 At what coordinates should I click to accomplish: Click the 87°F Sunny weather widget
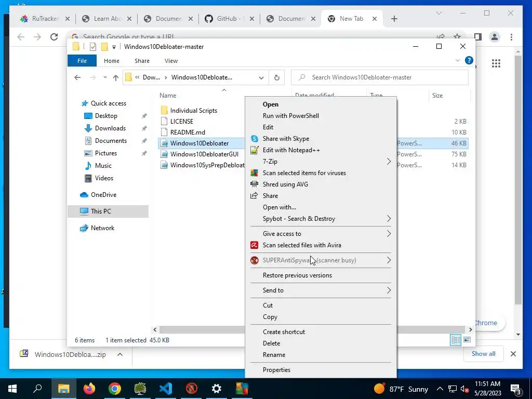coord(401,389)
